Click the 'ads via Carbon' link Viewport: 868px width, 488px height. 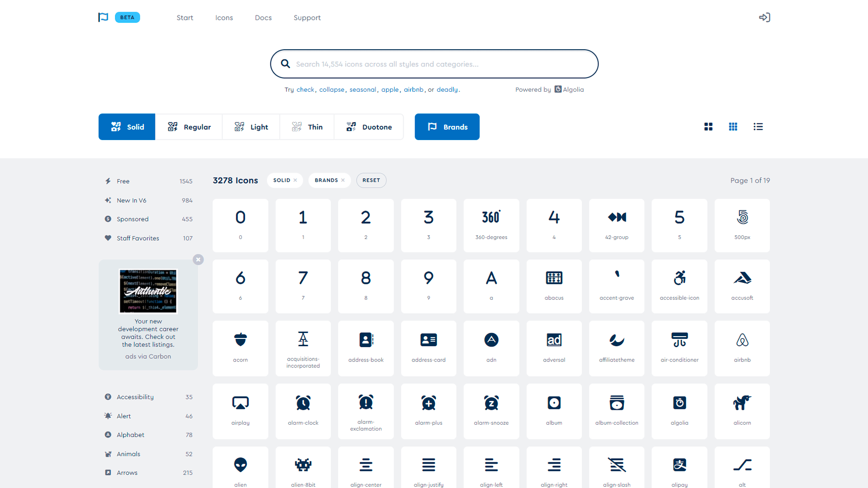pos(148,357)
